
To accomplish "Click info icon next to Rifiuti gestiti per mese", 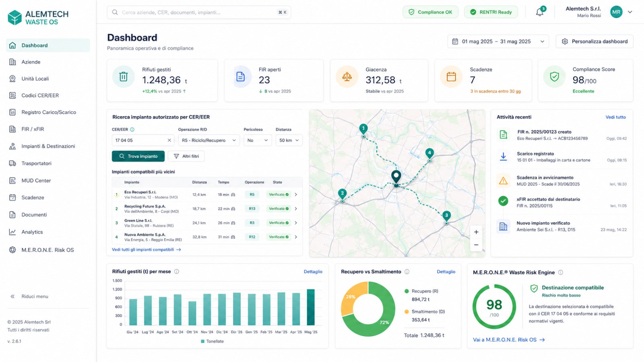I will tap(176, 271).
